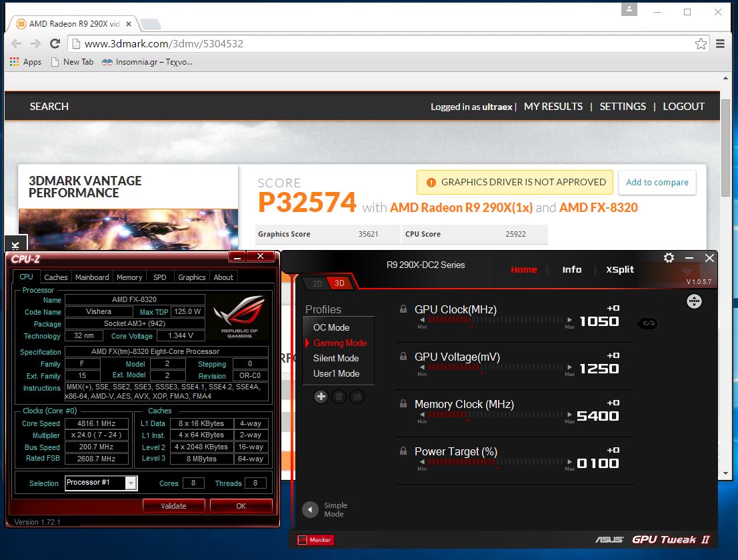The height and width of the screenshot is (560, 738).
Task: Switch to Simple Mode arrow button
Action: click(x=310, y=509)
